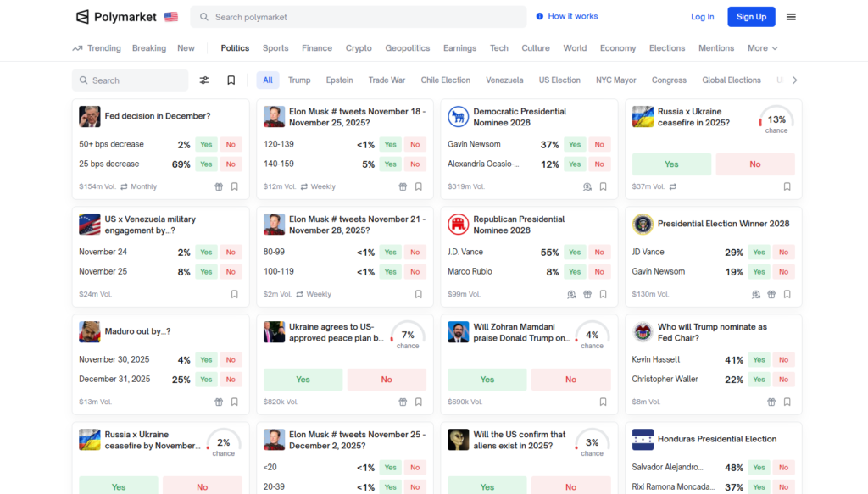Open the filter settings sliders icon
868x494 pixels.
[x=204, y=80]
